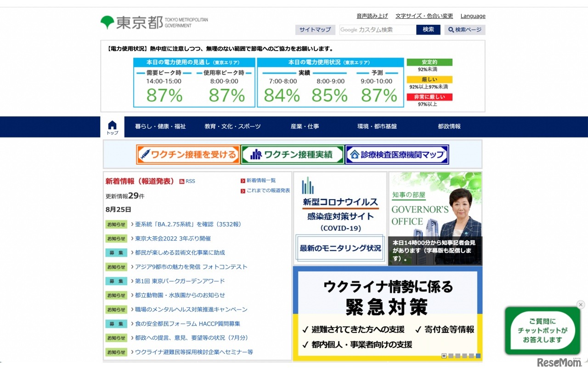Open the 教育・文化・スポーツ menu

coord(232,126)
